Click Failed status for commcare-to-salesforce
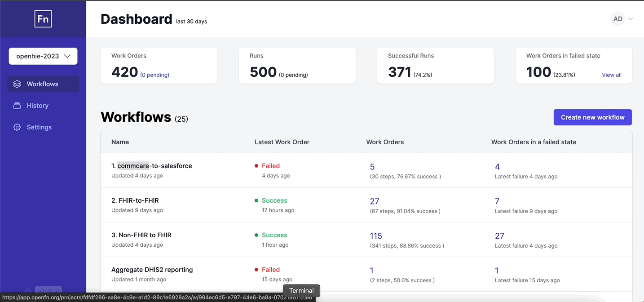The height and width of the screenshot is (302, 644). click(x=271, y=166)
